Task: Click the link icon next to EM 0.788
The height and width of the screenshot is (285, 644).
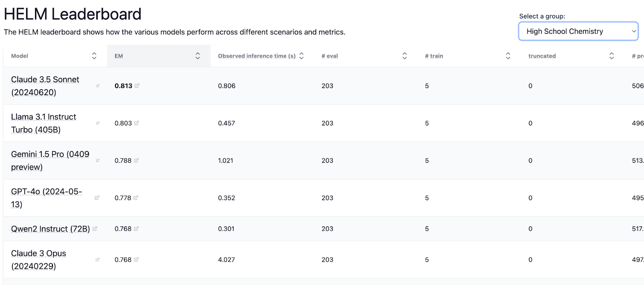Action: pyautogui.click(x=136, y=160)
